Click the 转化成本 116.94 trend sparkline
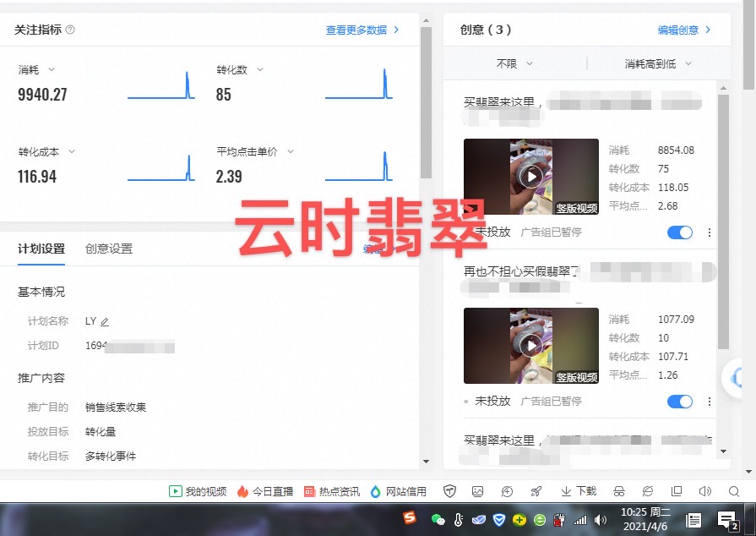The height and width of the screenshot is (536, 756). click(161, 167)
